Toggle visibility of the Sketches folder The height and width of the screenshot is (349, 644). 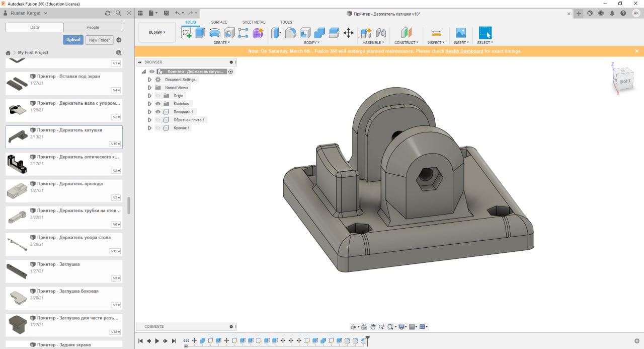tap(157, 104)
